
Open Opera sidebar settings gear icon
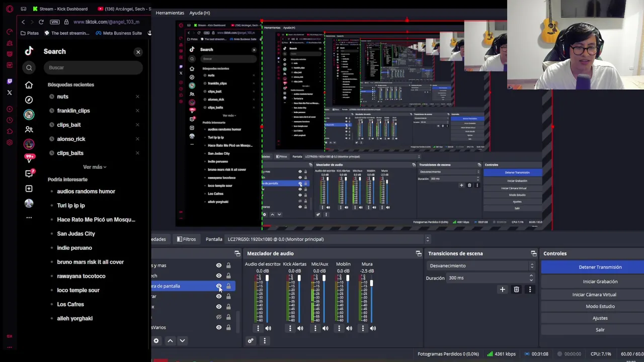click(10, 142)
